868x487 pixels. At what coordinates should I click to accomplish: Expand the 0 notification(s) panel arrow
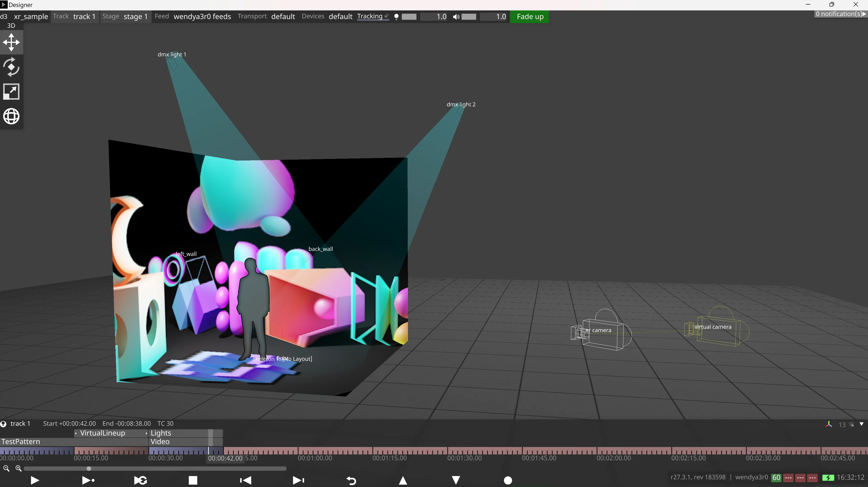tap(864, 14)
